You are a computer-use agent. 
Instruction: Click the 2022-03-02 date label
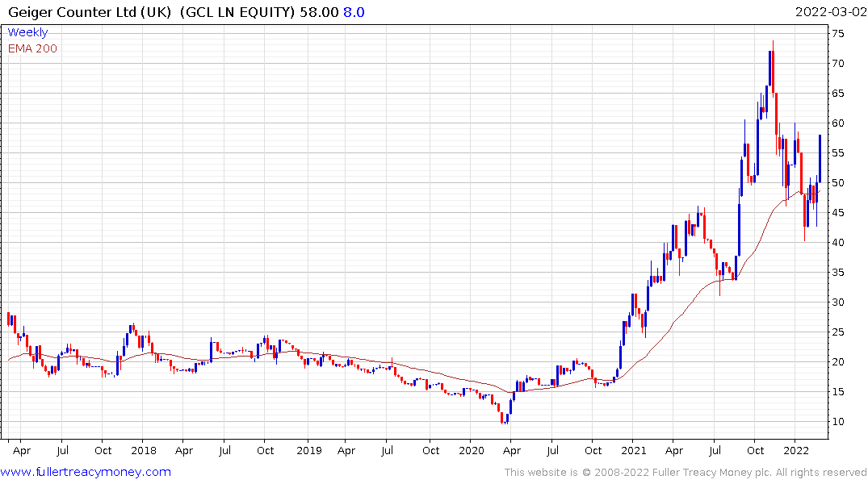(829, 13)
